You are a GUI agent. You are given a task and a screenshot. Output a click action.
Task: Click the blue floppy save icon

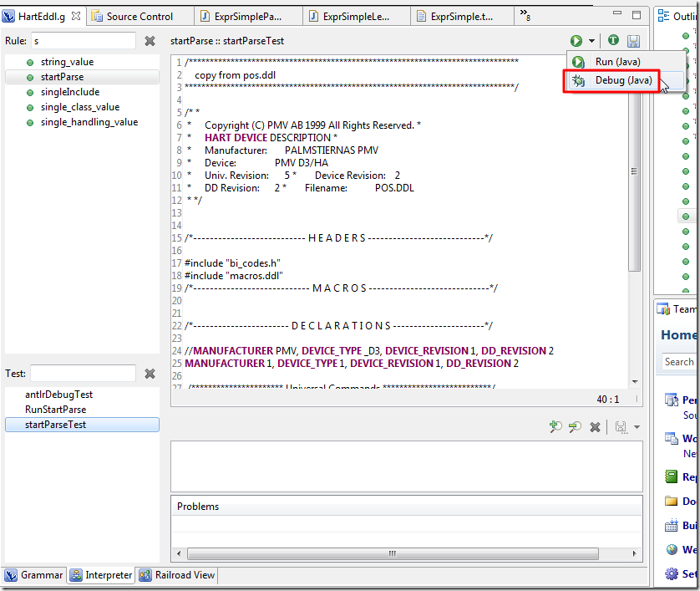point(633,41)
